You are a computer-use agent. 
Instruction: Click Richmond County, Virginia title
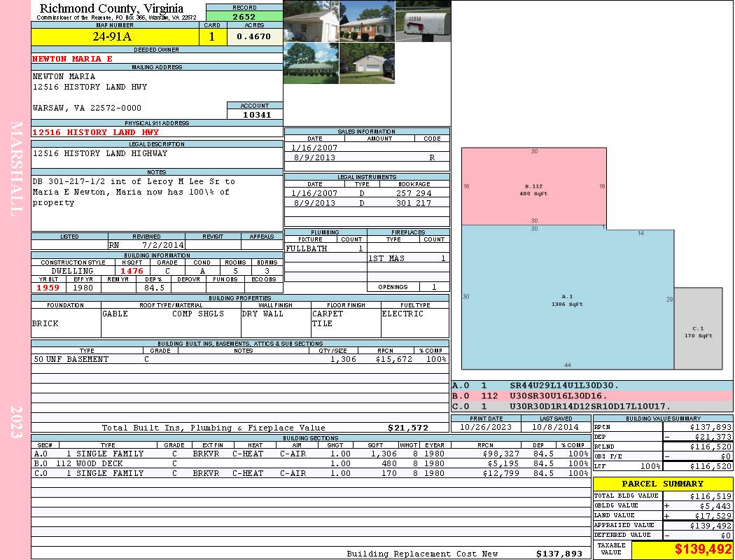pos(111,8)
